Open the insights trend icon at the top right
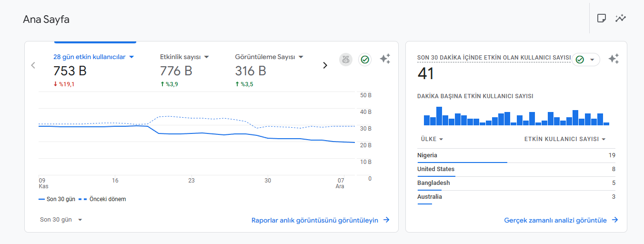644x244 pixels. point(620,18)
